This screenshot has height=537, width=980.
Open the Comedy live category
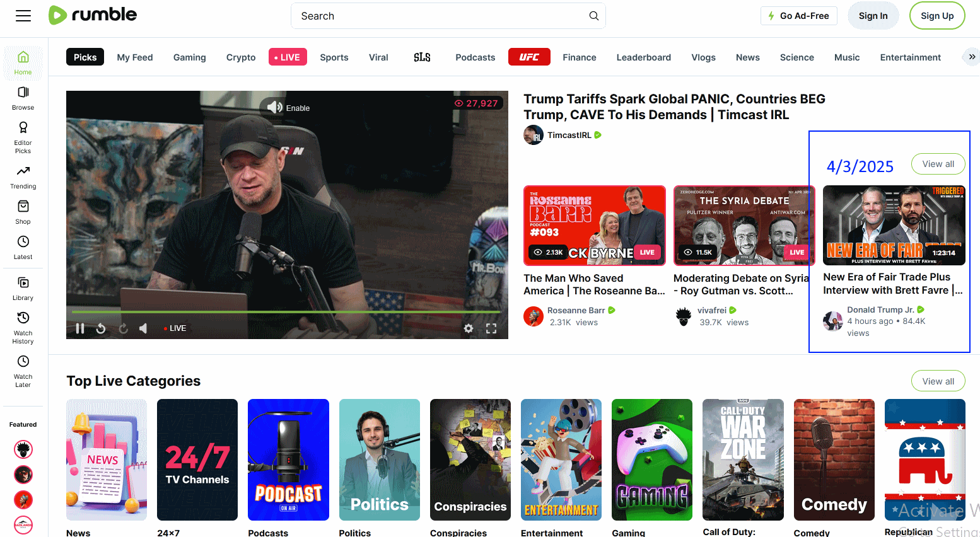(x=834, y=459)
